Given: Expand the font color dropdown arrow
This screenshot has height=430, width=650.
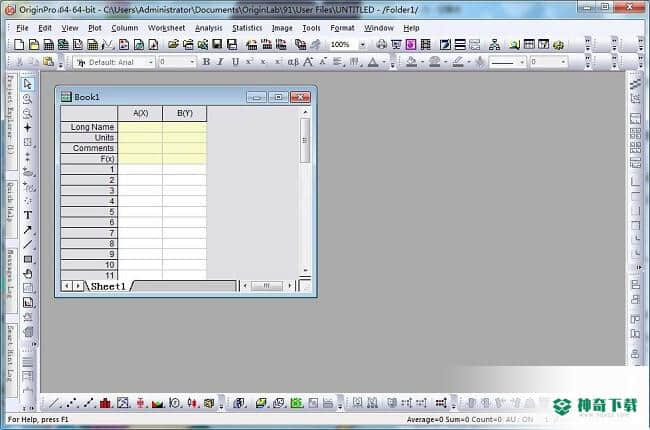Looking at the screenshot, I should (384, 62).
